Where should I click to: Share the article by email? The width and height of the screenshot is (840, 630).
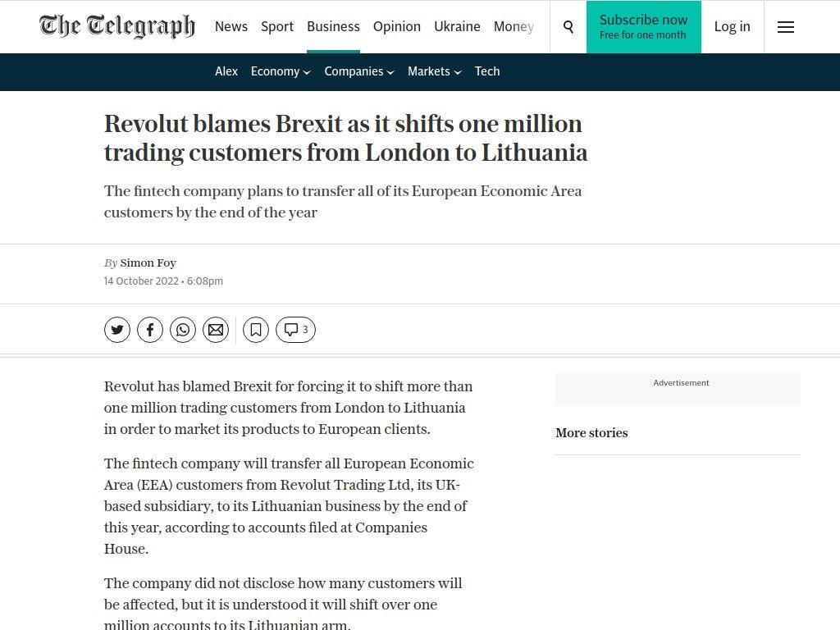[215, 329]
